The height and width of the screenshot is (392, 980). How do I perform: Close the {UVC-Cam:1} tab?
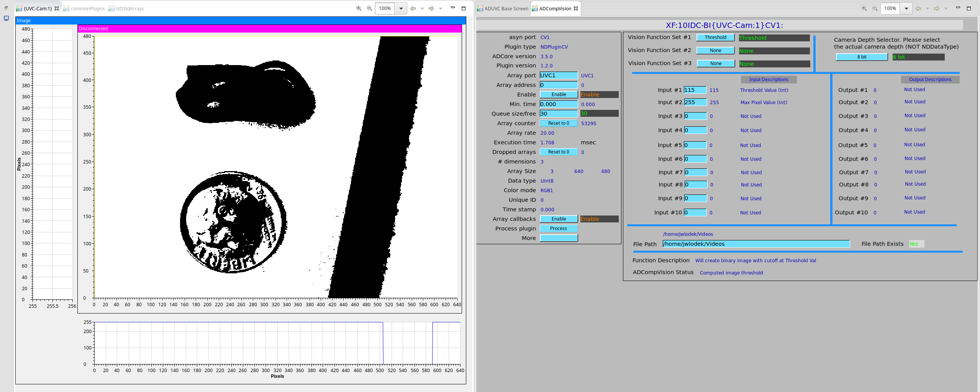tap(57, 8)
